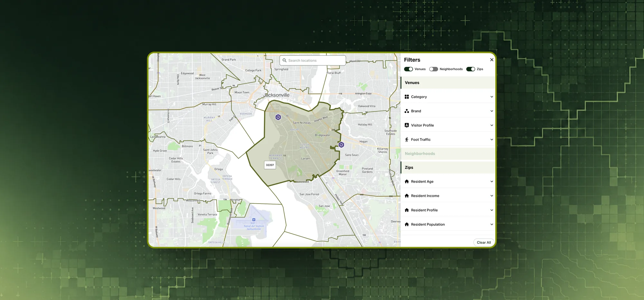
Task: Expand the Category dropdown chevron
Action: point(492,97)
